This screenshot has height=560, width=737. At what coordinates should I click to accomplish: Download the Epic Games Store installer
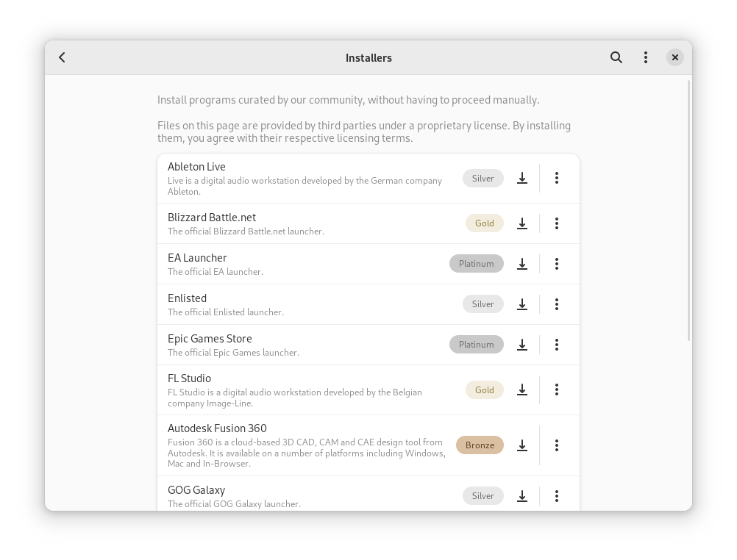click(522, 345)
